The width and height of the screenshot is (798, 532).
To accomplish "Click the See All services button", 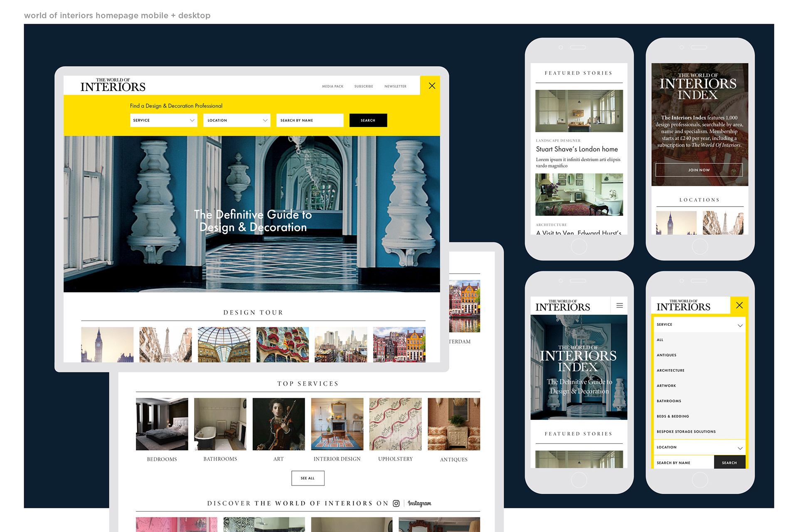I will coord(308,478).
